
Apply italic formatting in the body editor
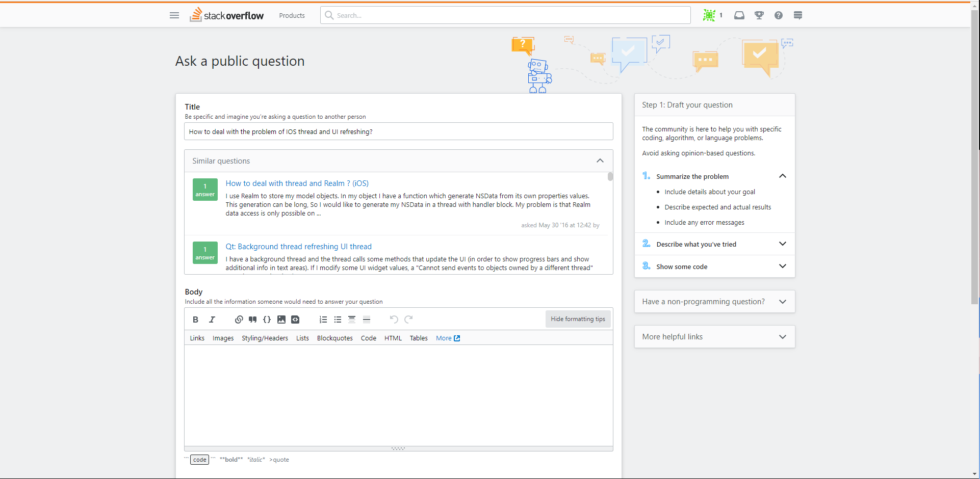point(212,320)
